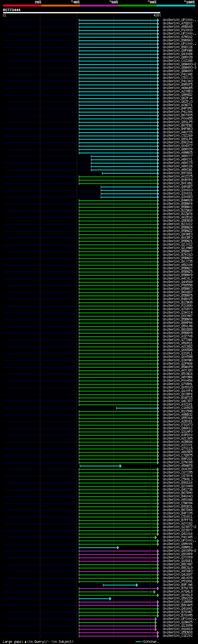Select hit UniRef100_A9NNX5

(x=178, y=153)
